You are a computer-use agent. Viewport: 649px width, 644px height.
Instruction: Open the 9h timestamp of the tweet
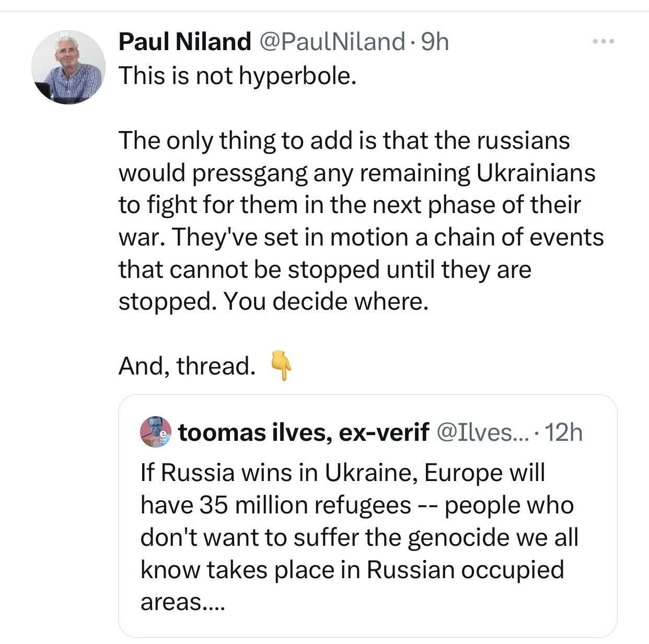pyautogui.click(x=435, y=42)
